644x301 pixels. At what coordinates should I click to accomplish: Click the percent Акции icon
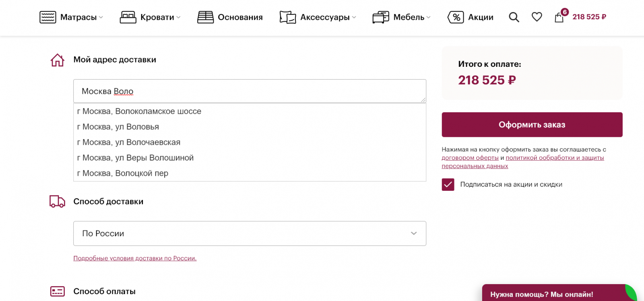coord(456,17)
